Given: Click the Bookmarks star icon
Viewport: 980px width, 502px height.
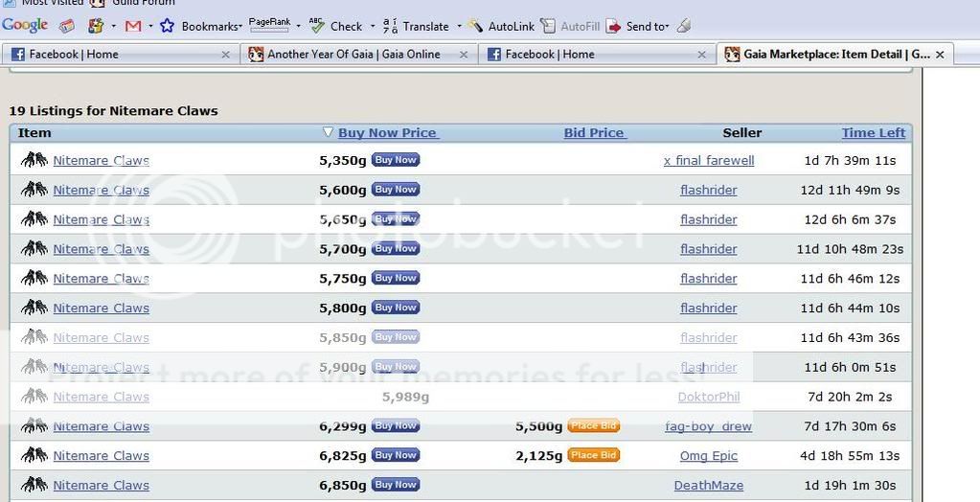Looking at the screenshot, I should 167,26.
